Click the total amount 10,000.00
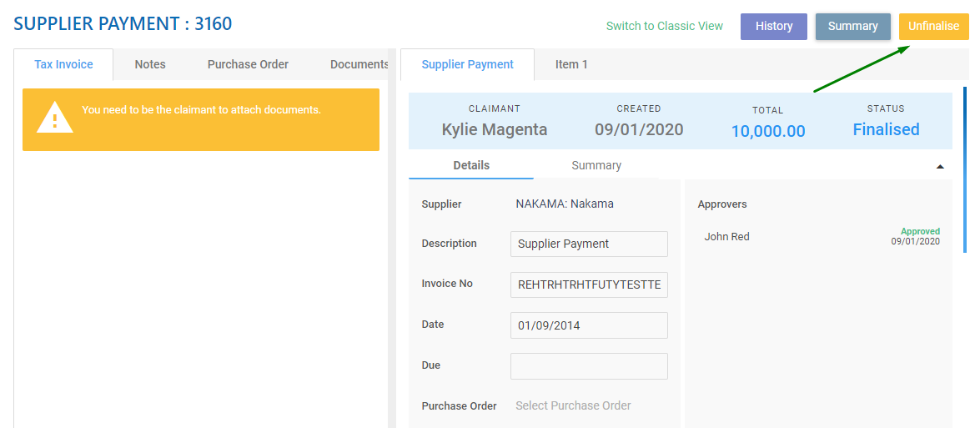 click(x=768, y=131)
